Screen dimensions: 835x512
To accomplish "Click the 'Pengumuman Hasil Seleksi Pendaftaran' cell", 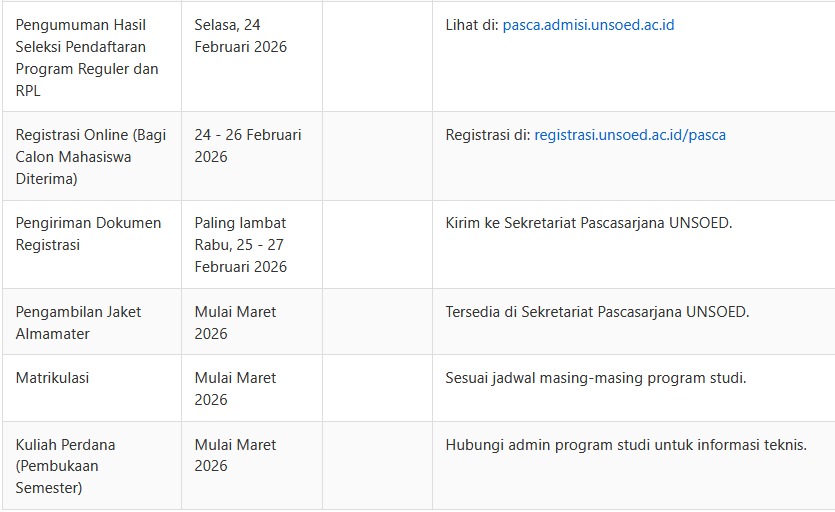I will tap(87, 57).
